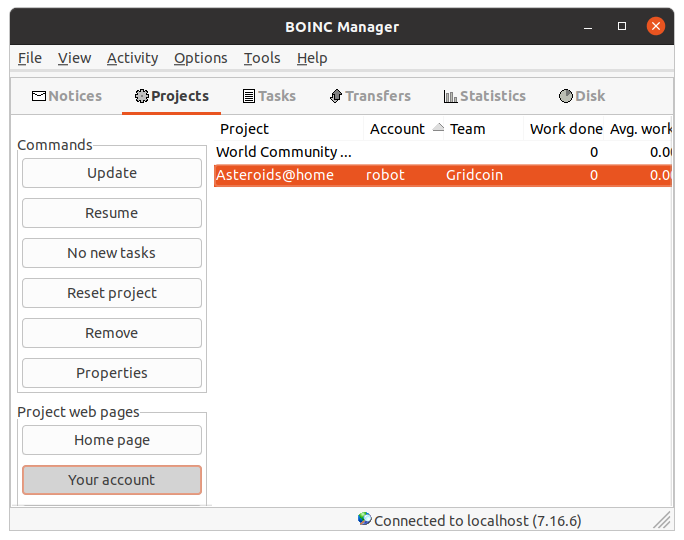The image size is (684, 540).
Task: Sort by the Account column header
Action: (404, 129)
